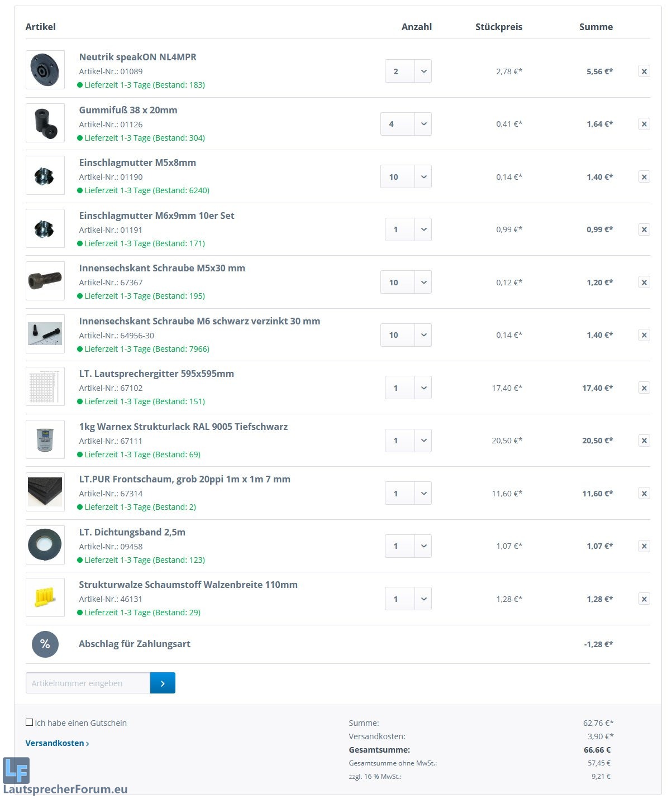The height and width of the screenshot is (799, 672).
Task: Open quantity dropdown for LT.PUR Frontschaum
Action: click(423, 494)
